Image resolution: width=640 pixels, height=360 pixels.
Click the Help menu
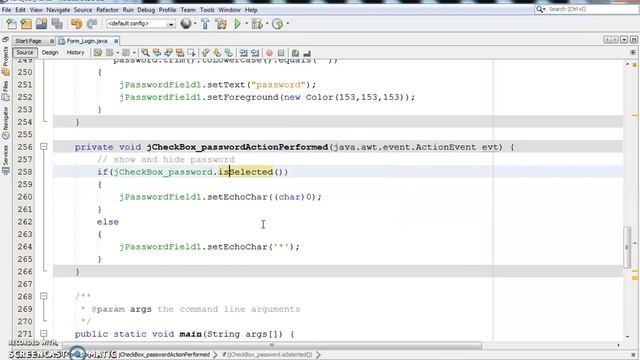click(x=251, y=10)
